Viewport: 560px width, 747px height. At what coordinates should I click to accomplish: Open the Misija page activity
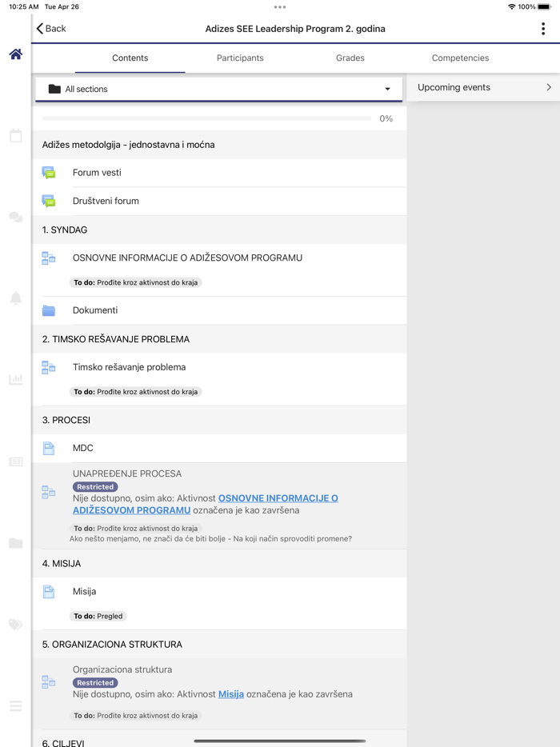point(219,604)
